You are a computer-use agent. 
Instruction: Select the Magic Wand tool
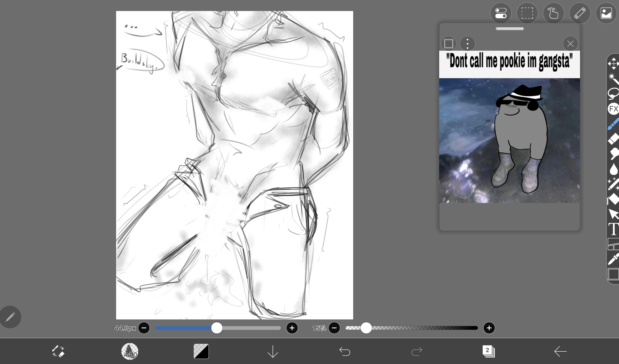click(x=613, y=78)
